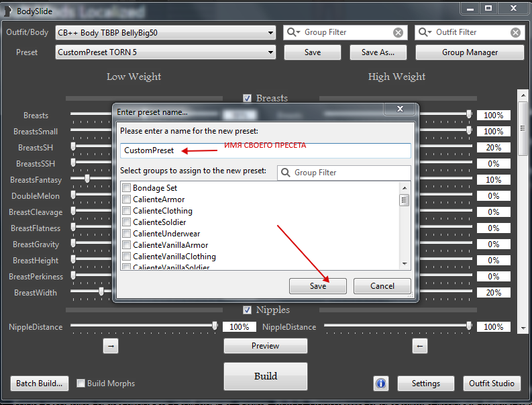
Task: Enable the CalienteArmor group checkbox
Action: click(126, 199)
